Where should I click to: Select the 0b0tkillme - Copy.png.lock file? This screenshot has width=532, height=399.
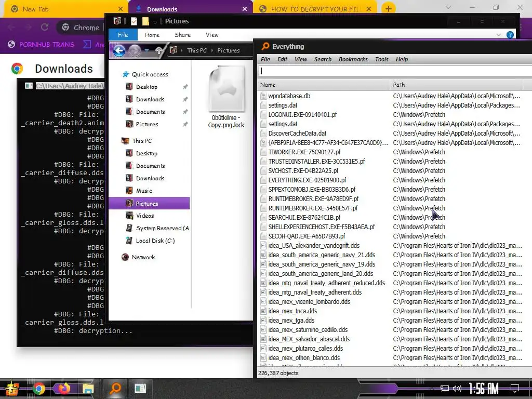226,97
